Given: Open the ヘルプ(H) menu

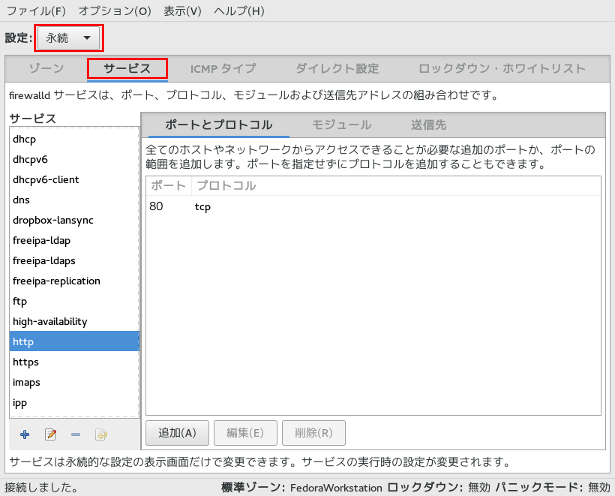Looking at the screenshot, I should click(x=239, y=11).
